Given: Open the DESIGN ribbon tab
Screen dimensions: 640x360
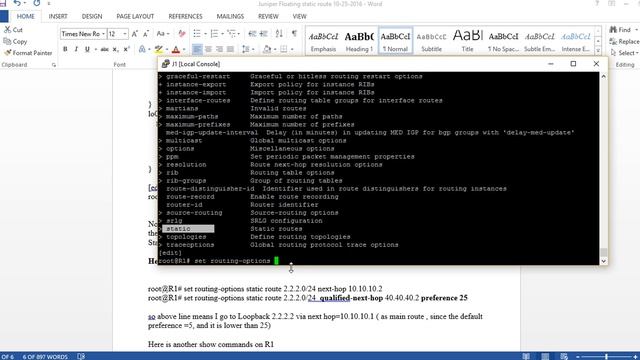Looking at the screenshot, I should tap(92, 16).
